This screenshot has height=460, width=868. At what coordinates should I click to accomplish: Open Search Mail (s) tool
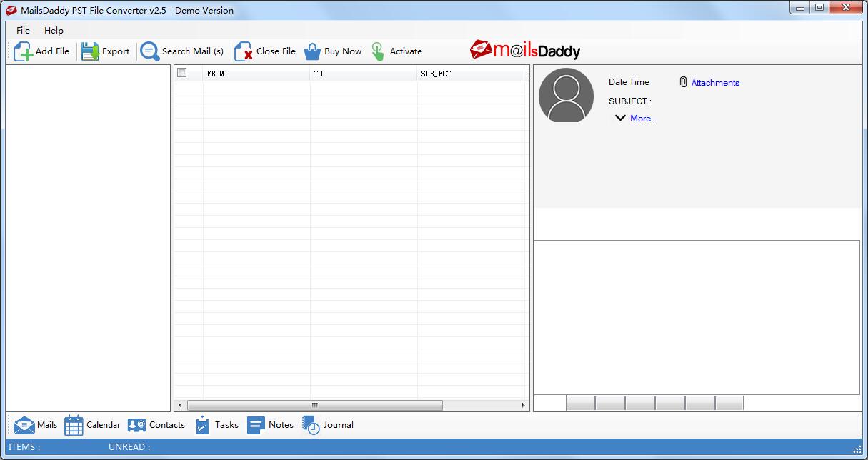pos(183,51)
